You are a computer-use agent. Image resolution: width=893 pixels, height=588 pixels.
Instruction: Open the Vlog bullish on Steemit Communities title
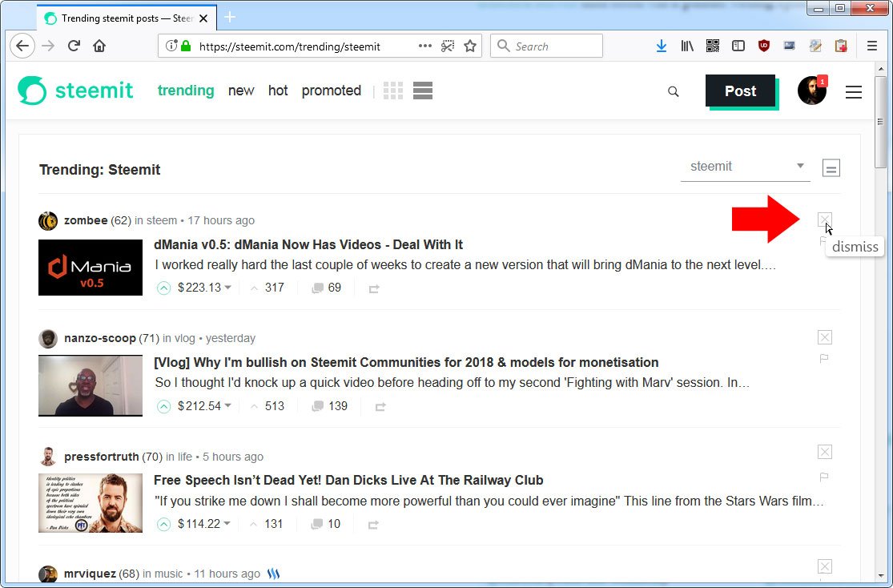(x=406, y=362)
